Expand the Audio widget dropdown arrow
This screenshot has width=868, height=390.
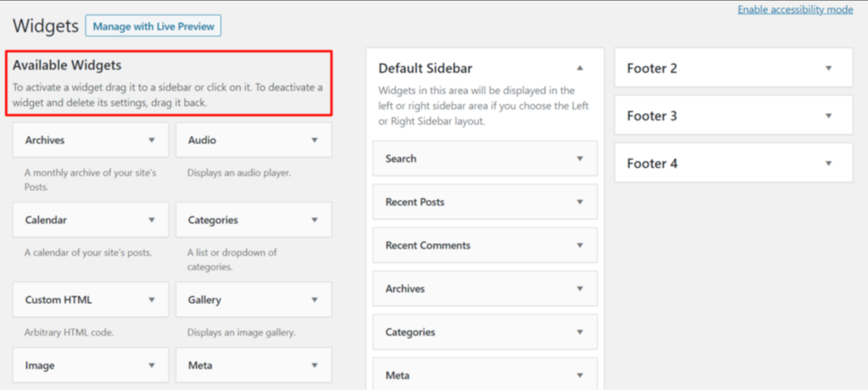pyautogui.click(x=314, y=140)
